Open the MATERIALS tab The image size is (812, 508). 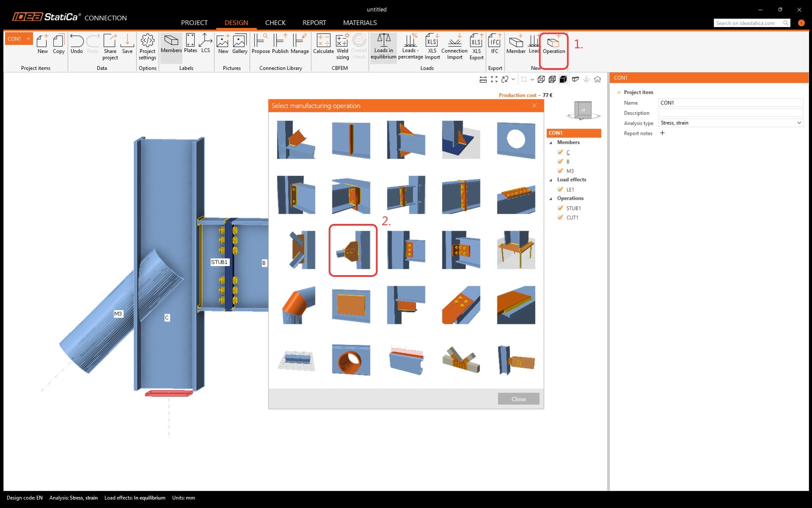click(359, 22)
